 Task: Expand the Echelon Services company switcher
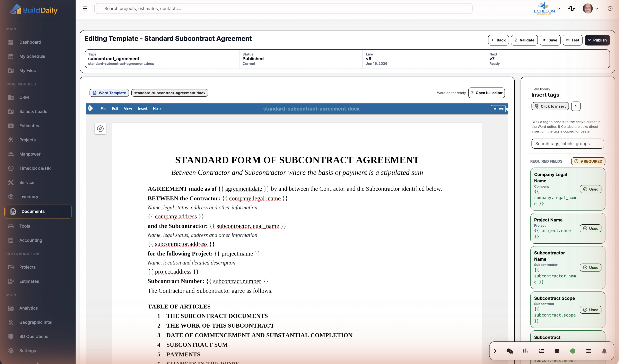click(547, 9)
